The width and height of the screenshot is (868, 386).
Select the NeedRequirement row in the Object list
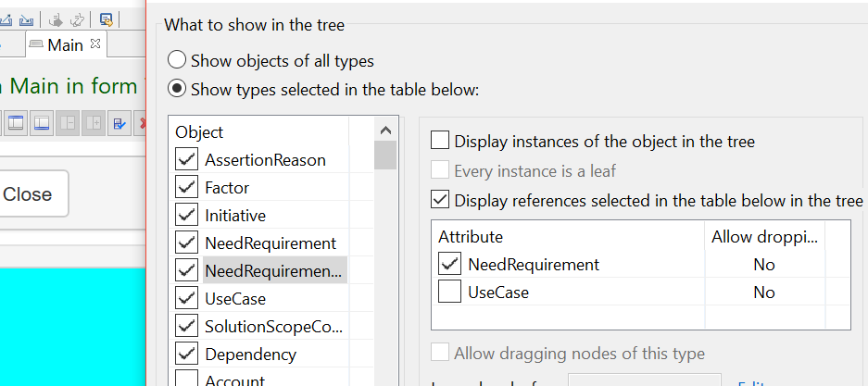coord(270,243)
